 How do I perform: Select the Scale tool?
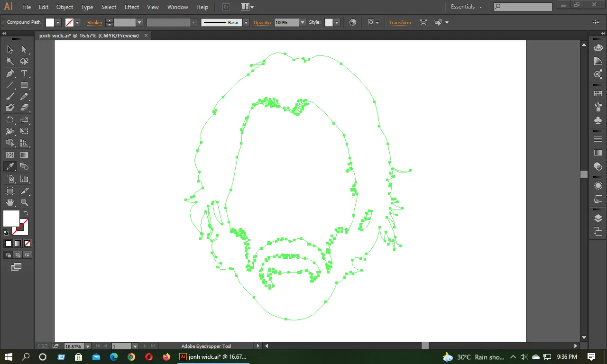pyautogui.click(x=24, y=120)
